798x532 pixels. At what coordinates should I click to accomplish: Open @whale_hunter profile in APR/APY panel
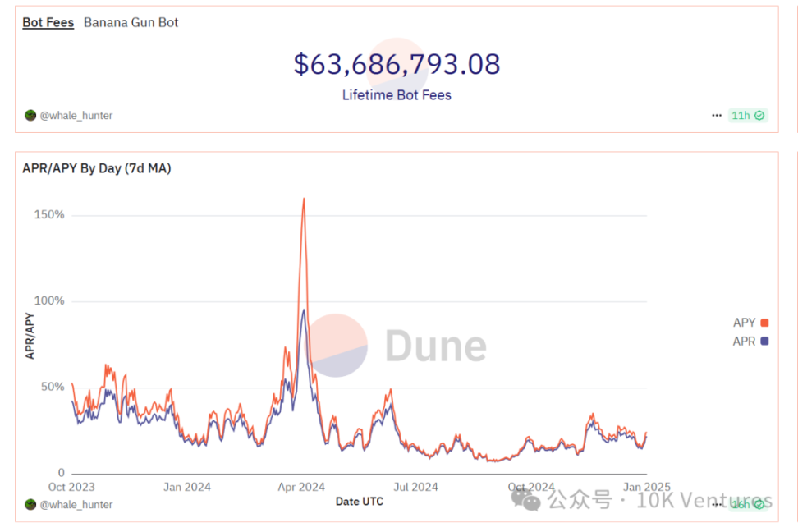tap(76, 505)
